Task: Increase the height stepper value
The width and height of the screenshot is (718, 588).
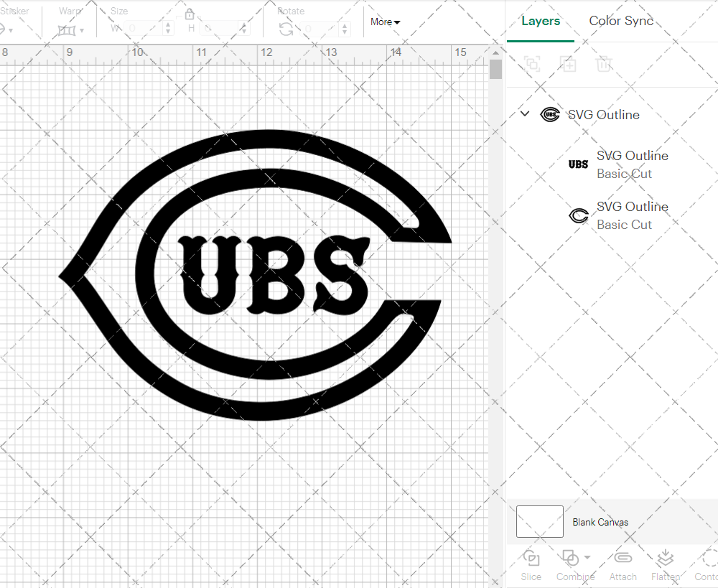Action: coord(243,24)
